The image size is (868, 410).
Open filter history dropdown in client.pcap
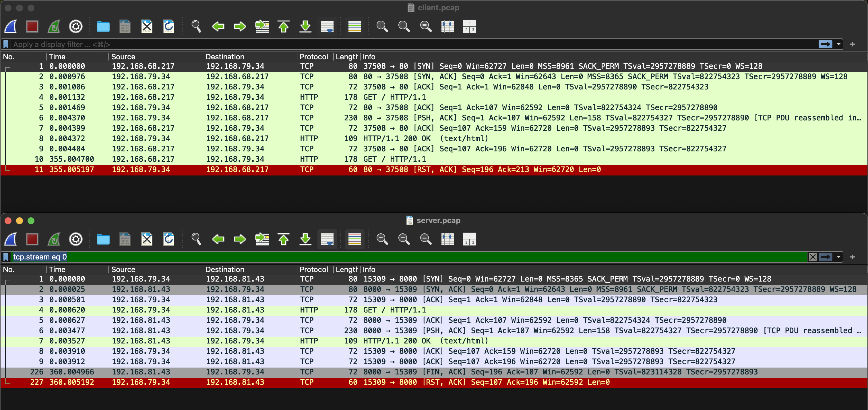tap(839, 44)
